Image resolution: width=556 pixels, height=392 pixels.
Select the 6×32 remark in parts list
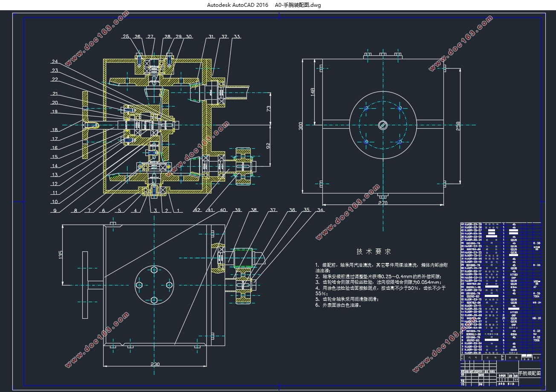pos(537,330)
